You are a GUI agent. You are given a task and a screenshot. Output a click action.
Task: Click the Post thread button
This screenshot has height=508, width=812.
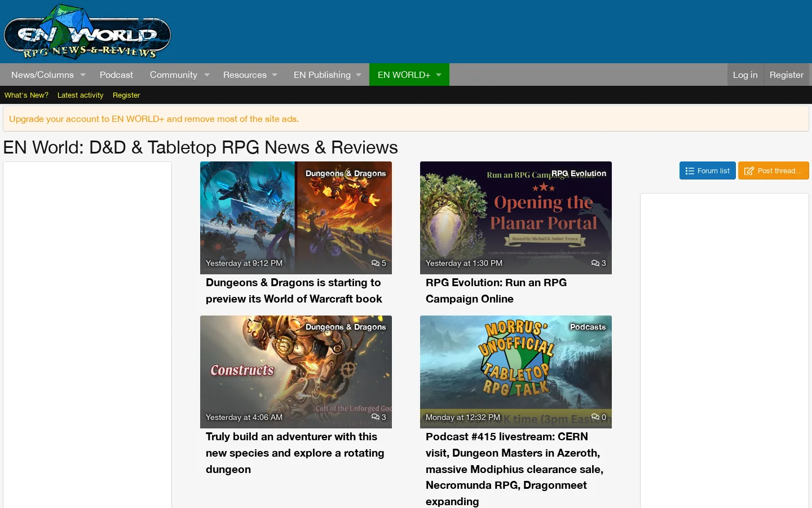click(773, 170)
